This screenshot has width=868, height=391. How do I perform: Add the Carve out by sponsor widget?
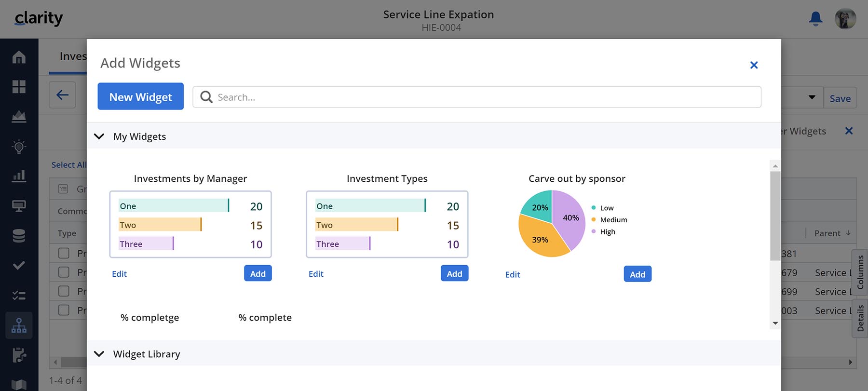click(x=637, y=274)
